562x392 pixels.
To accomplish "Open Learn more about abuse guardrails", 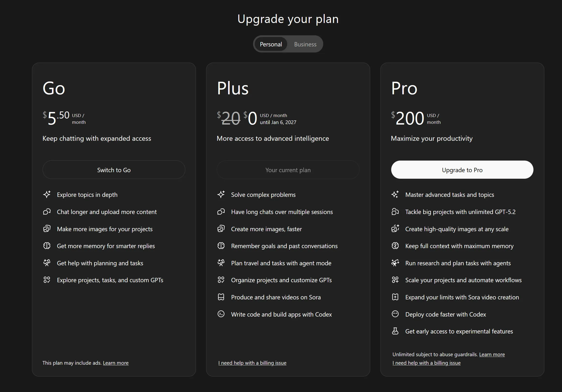I will click(x=492, y=354).
